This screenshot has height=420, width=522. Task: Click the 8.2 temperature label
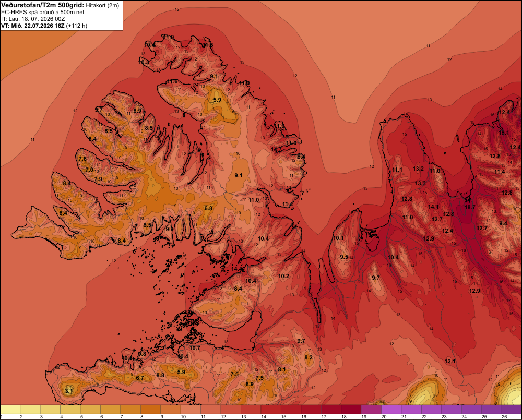point(309,357)
